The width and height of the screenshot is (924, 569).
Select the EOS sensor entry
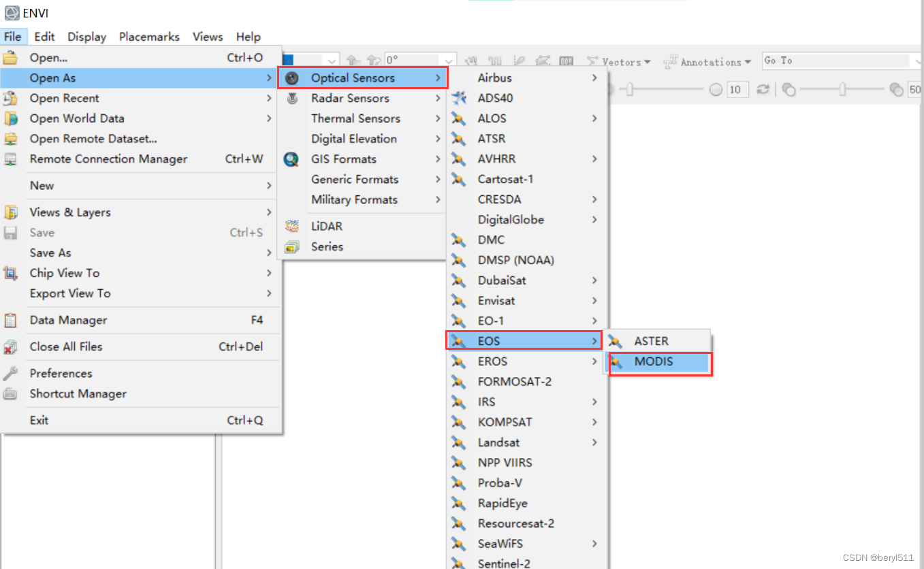[x=524, y=340]
